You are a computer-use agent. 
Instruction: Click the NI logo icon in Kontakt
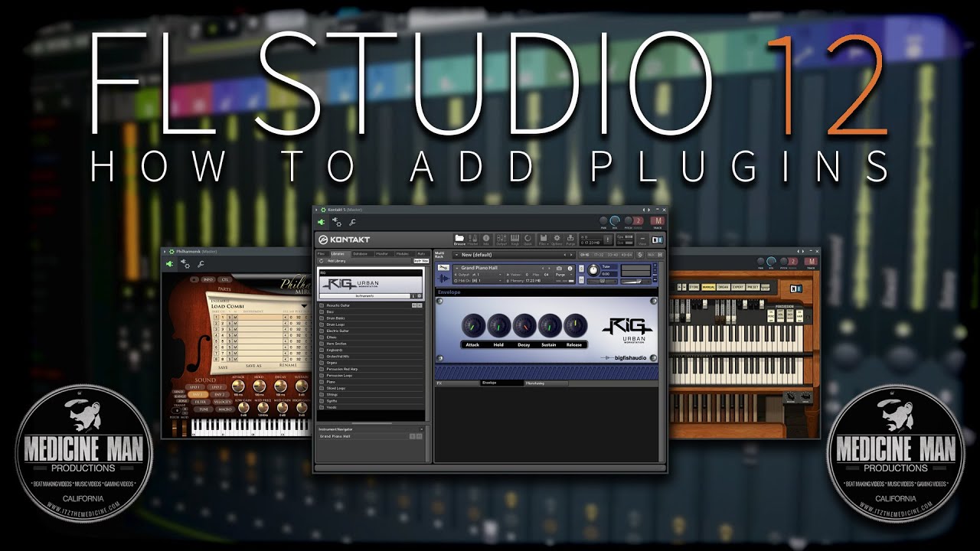[658, 240]
